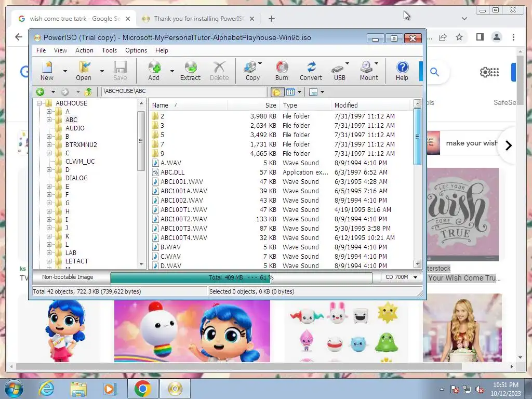Select the DIALOG folder in tree
This screenshot has height=399, width=532.
[76, 178]
